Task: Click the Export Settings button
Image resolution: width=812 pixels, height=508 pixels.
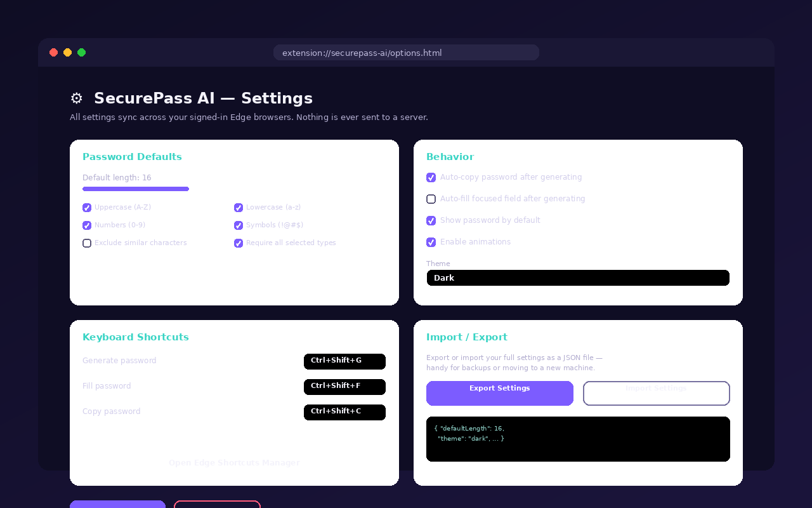Action: click(500, 393)
